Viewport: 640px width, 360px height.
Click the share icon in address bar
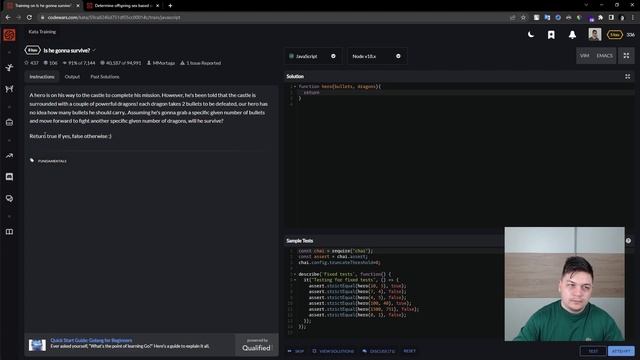coord(512,18)
